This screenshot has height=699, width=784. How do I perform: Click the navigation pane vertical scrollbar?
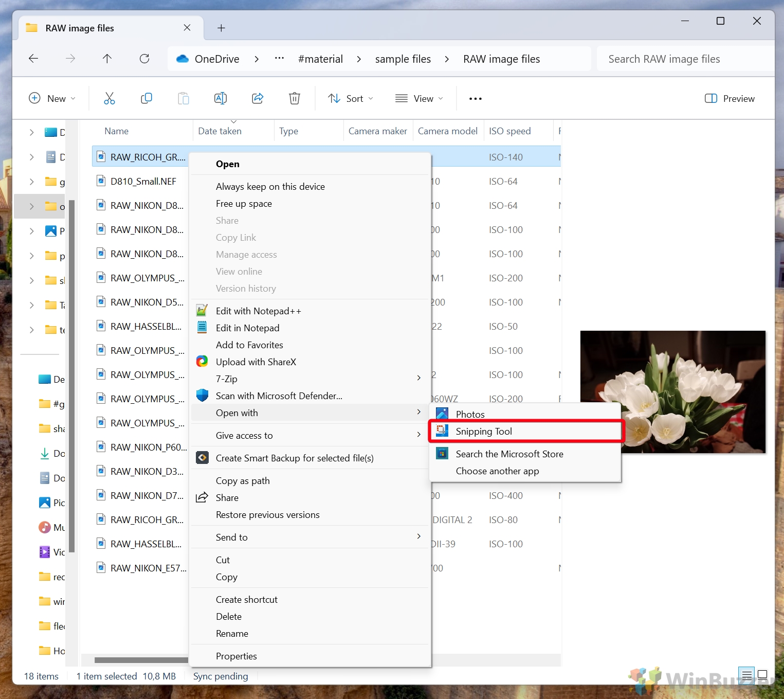tap(72, 376)
